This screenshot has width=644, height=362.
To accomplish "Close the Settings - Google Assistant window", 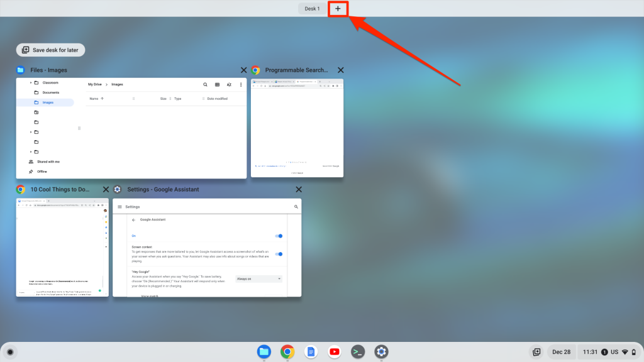I will [x=299, y=190].
